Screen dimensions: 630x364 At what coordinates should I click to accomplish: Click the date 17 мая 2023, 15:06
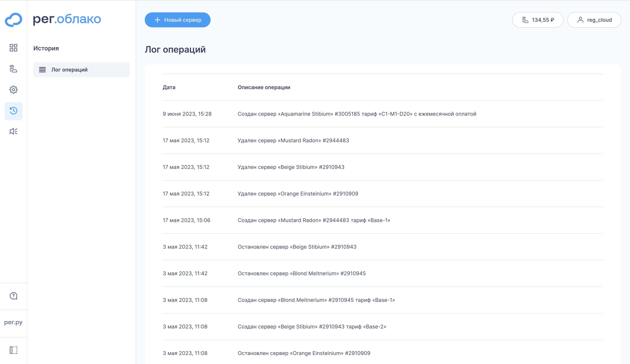[187, 220]
